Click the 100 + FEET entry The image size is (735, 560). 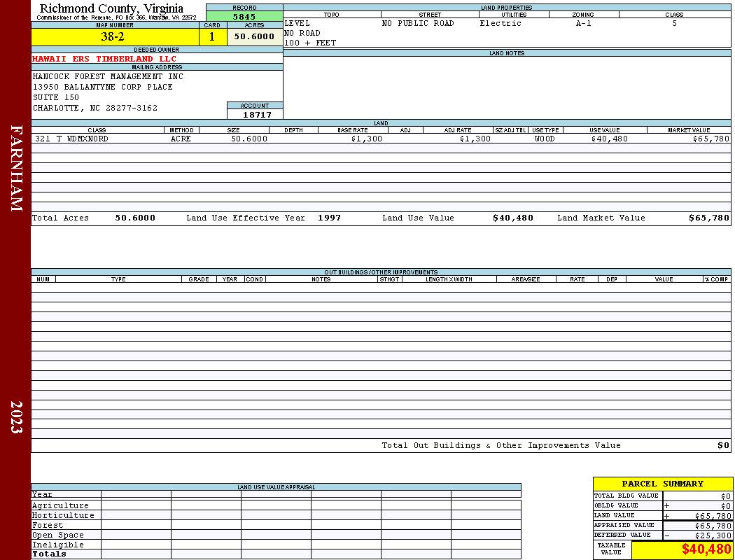[x=310, y=43]
